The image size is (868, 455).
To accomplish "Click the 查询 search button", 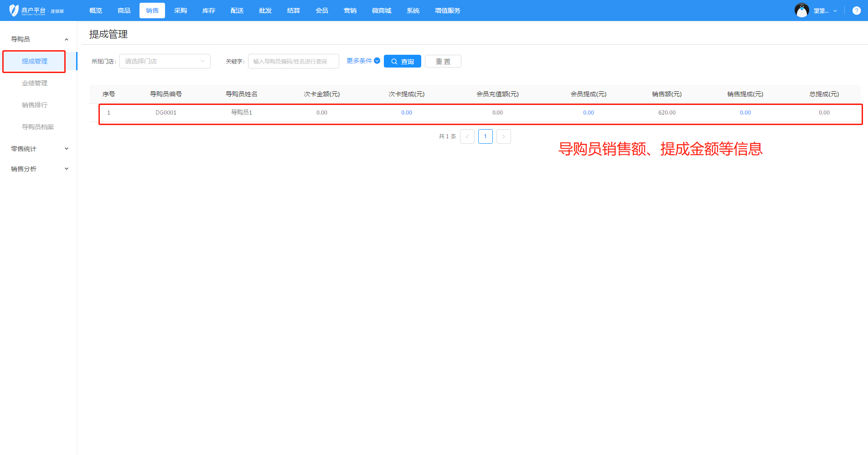I will [402, 61].
